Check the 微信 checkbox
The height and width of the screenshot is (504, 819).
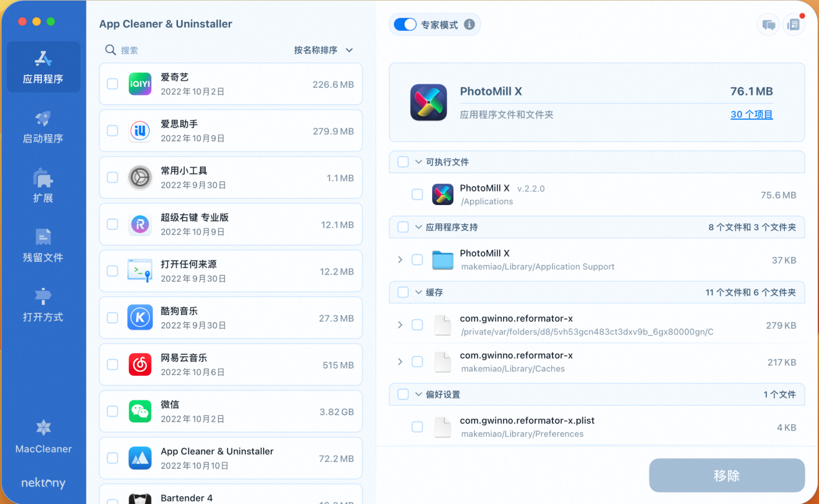(x=112, y=411)
